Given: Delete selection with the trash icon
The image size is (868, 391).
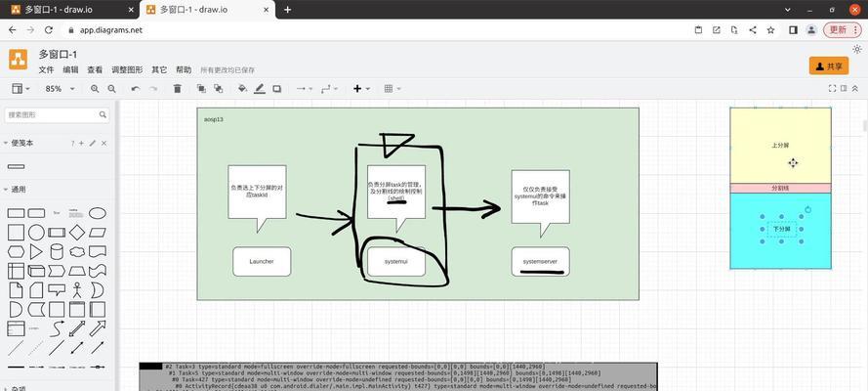Looking at the screenshot, I should click(177, 89).
